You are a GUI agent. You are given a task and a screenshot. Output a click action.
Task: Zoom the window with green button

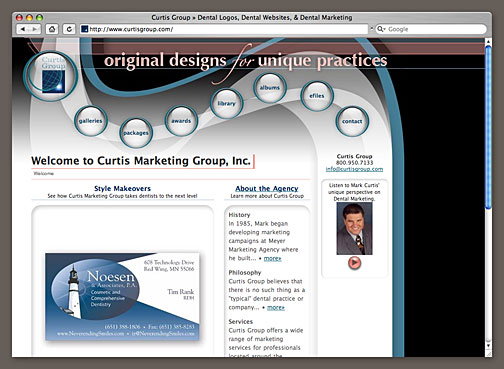tap(39, 17)
